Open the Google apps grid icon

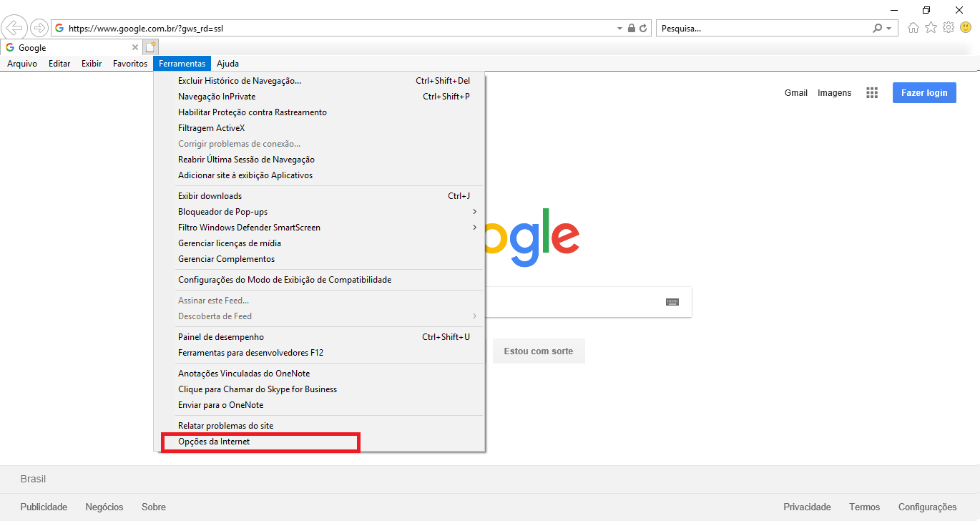tap(872, 92)
